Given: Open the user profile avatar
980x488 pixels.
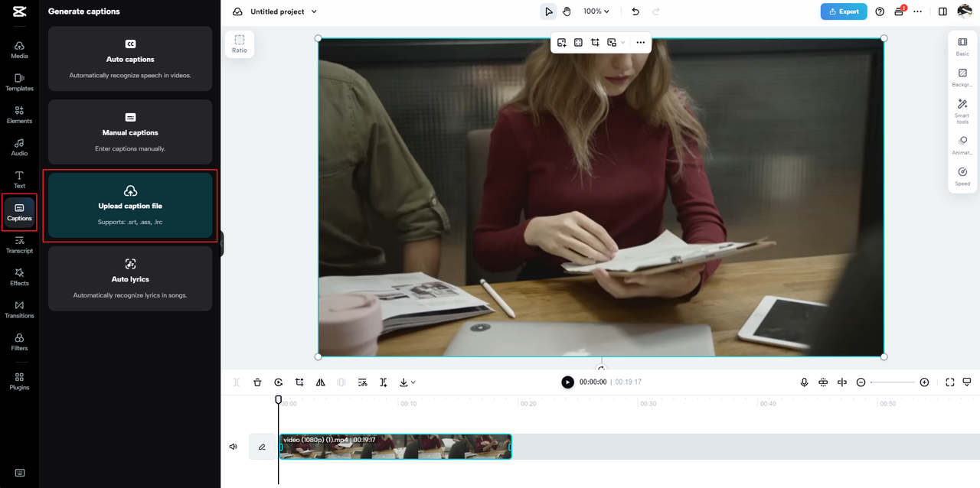Looking at the screenshot, I should tap(965, 11).
